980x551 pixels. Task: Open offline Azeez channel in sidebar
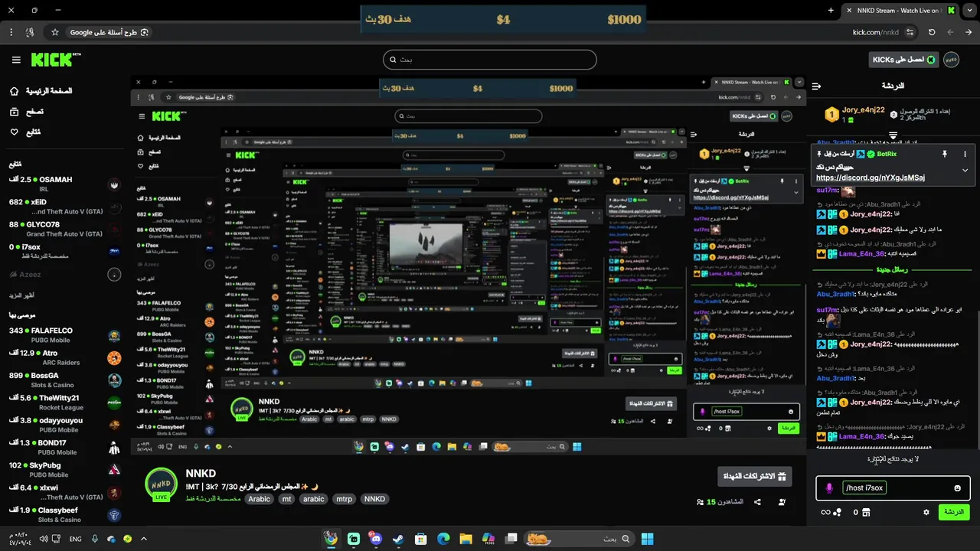pyautogui.click(x=65, y=274)
